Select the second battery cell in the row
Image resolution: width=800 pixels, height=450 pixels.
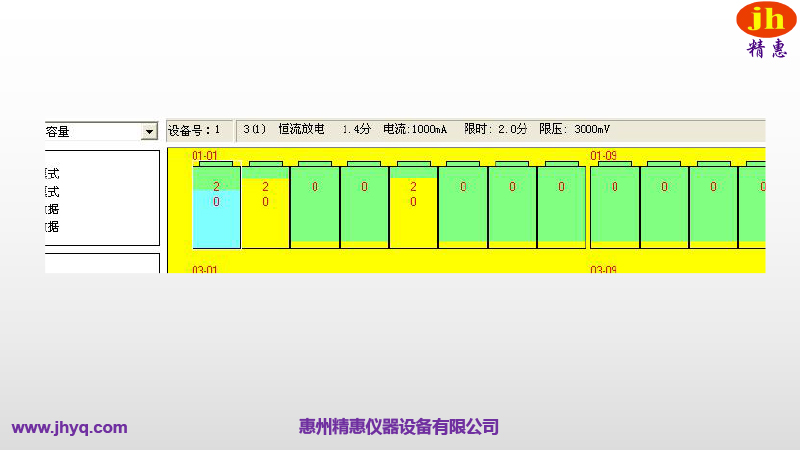tap(265, 205)
